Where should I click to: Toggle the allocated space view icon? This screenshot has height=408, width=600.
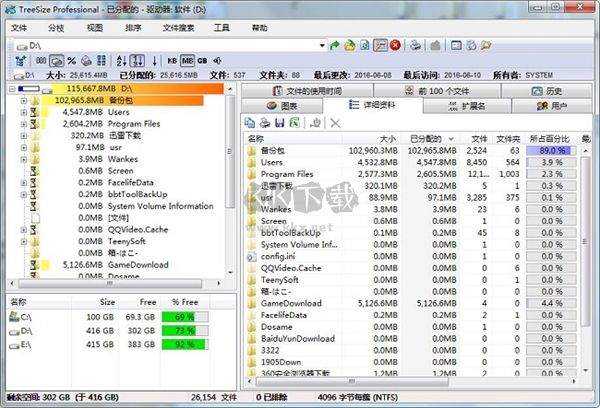57,60
